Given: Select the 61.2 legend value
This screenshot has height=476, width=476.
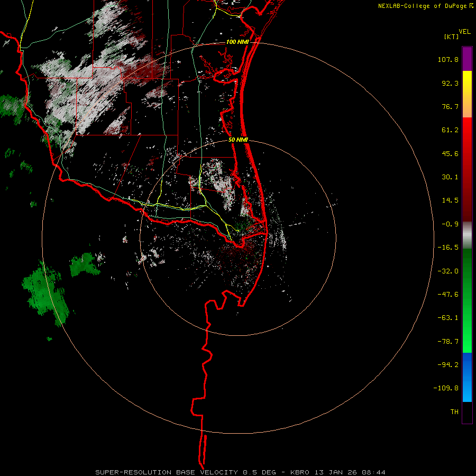Looking at the screenshot, I should point(450,130).
